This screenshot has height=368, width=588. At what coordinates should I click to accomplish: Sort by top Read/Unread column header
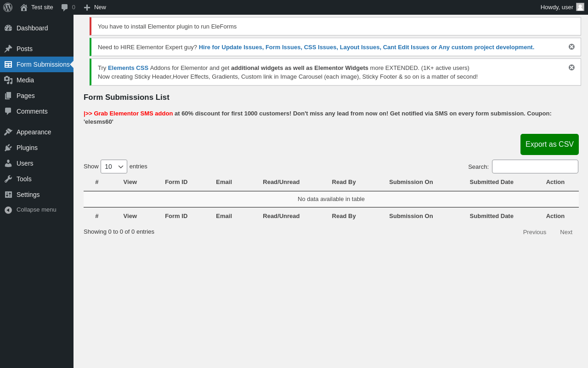[281, 182]
